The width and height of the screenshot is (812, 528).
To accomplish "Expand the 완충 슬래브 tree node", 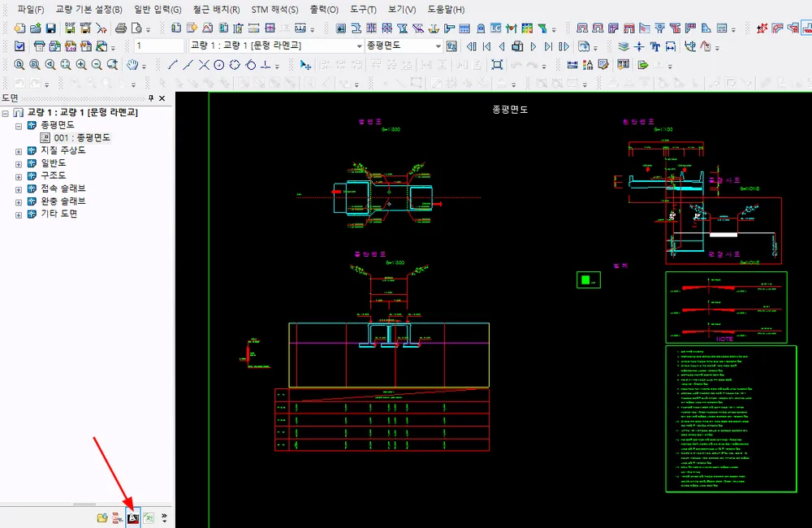I will [x=19, y=202].
